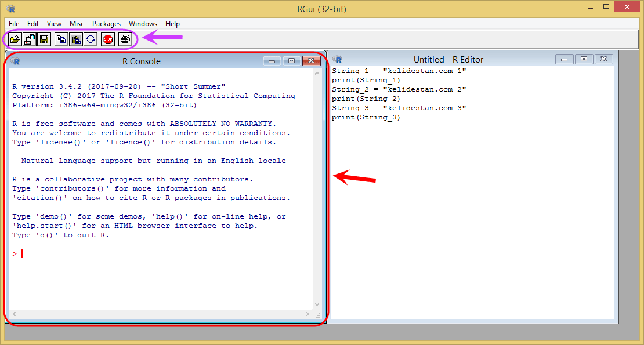This screenshot has width=644, height=345.
Task: Click the Load workspace toolbar icon
Action: pos(30,39)
